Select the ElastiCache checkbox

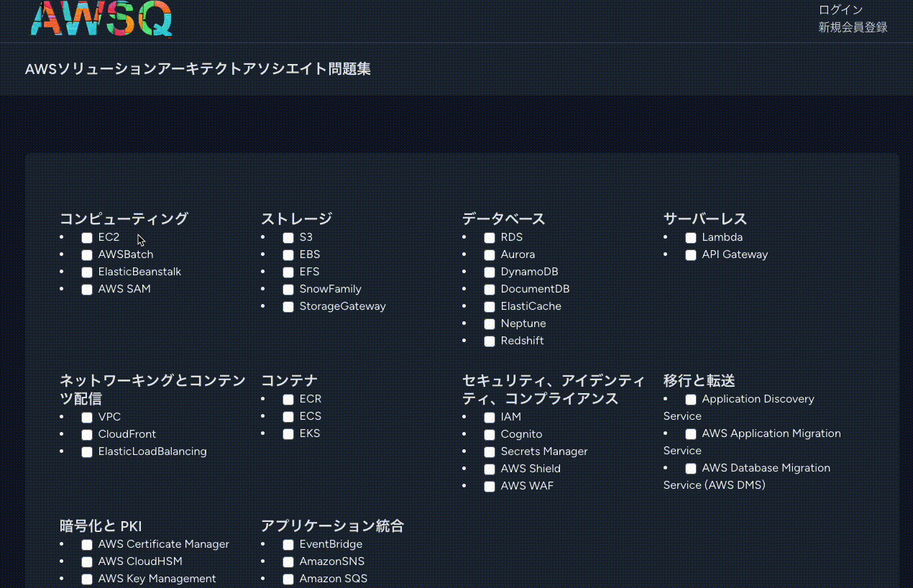pos(490,307)
